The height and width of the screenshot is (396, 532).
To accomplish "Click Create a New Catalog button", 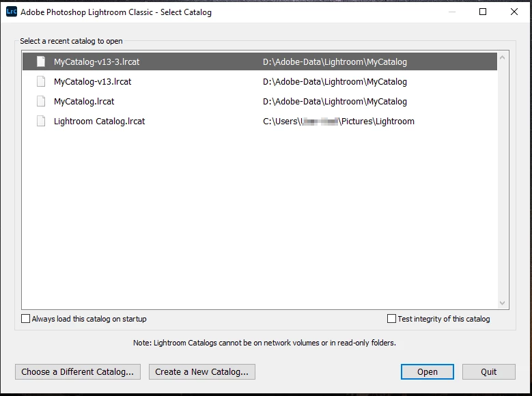I will 202,372.
